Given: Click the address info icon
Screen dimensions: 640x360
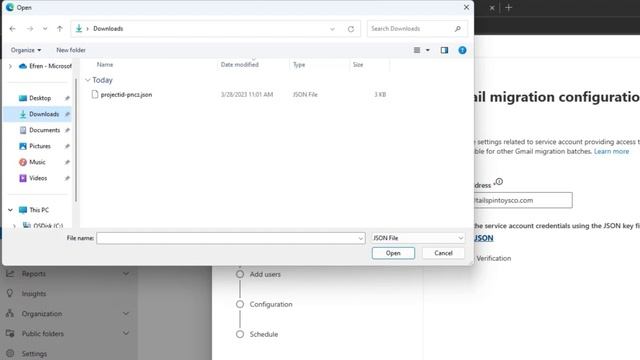Looking at the screenshot, I should point(499,182).
